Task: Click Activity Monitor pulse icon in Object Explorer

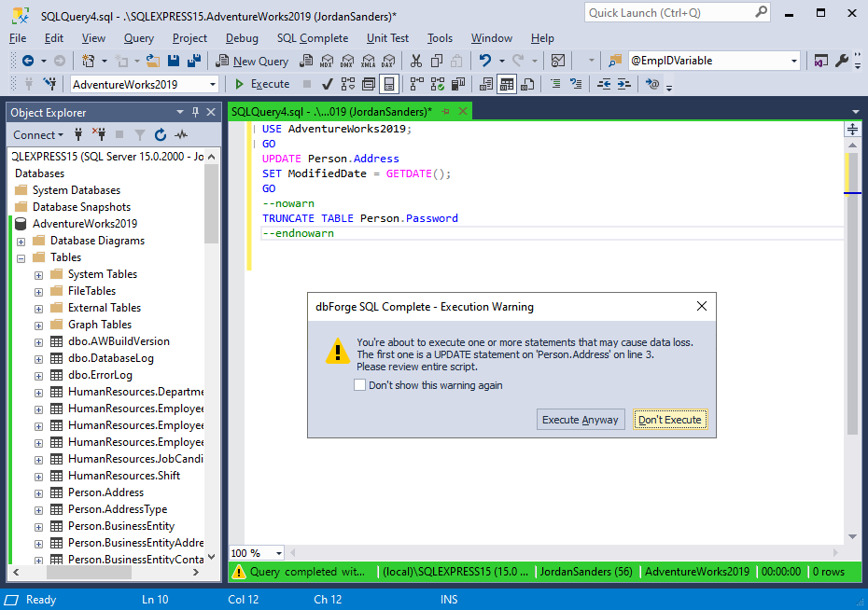Action: pos(181,135)
